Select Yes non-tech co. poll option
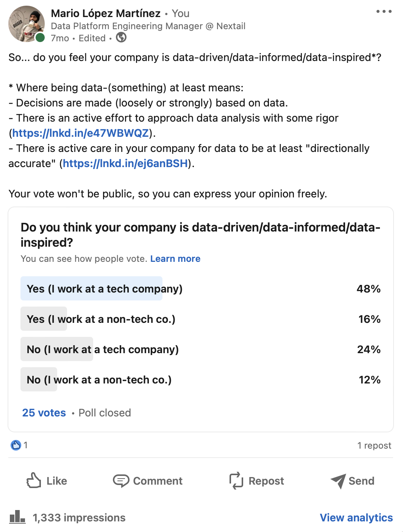 click(201, 319)
